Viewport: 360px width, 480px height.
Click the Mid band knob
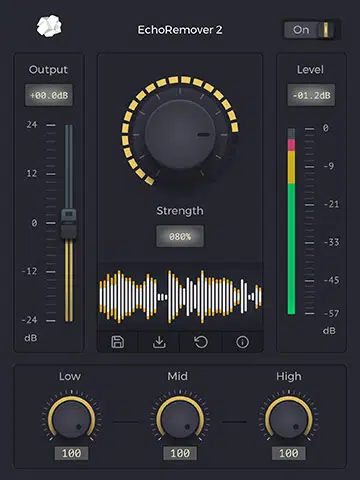tap(180, 419)
